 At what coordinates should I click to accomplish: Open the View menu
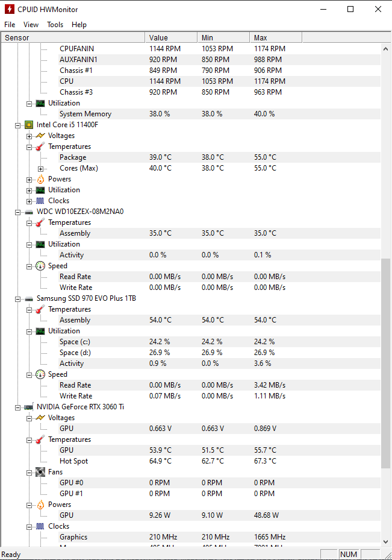pos(31,25)
